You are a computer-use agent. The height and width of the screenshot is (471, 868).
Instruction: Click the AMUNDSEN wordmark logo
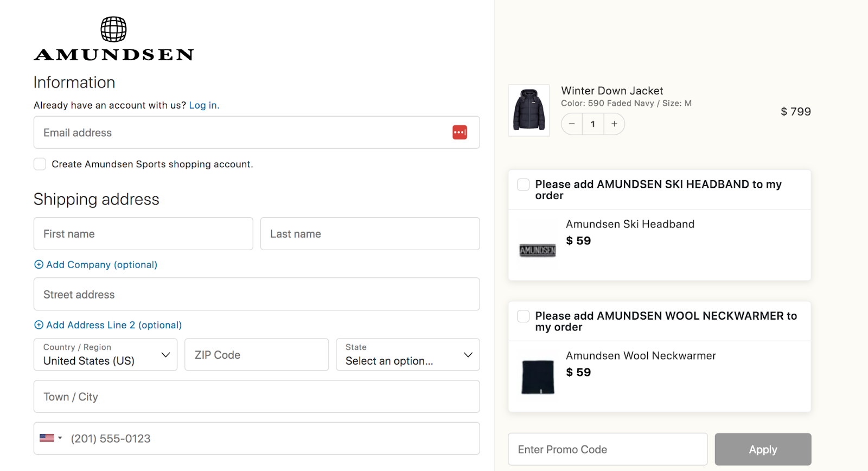pos(113,54)
